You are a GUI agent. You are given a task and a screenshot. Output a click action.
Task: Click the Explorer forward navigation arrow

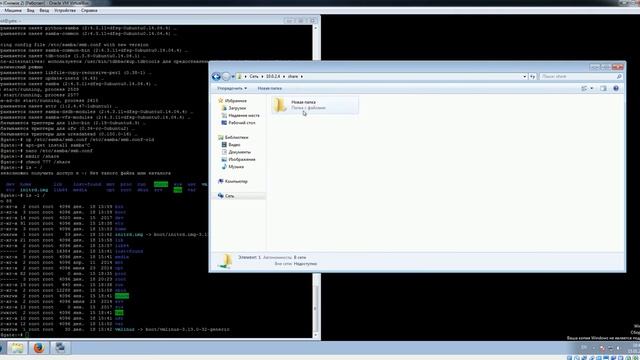pyautogui.click(x=226, y=76)
